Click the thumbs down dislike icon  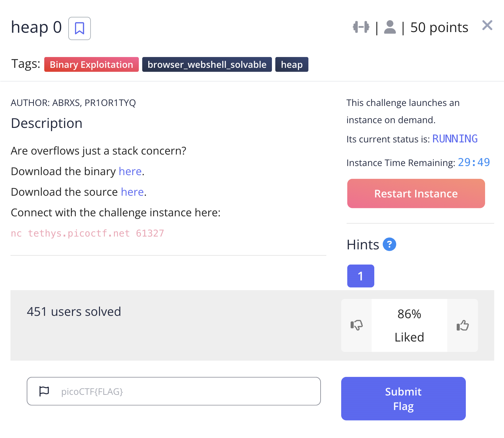[x=356, y=325]
